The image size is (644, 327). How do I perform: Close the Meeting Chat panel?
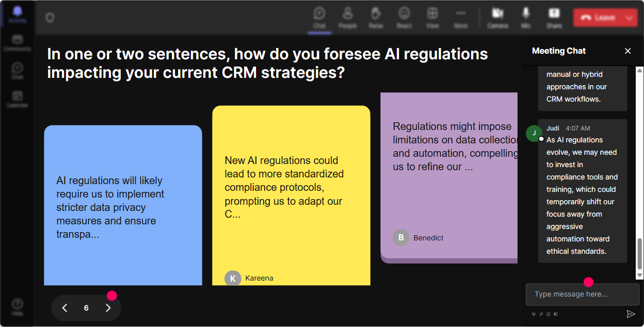[x=627, y=51]
